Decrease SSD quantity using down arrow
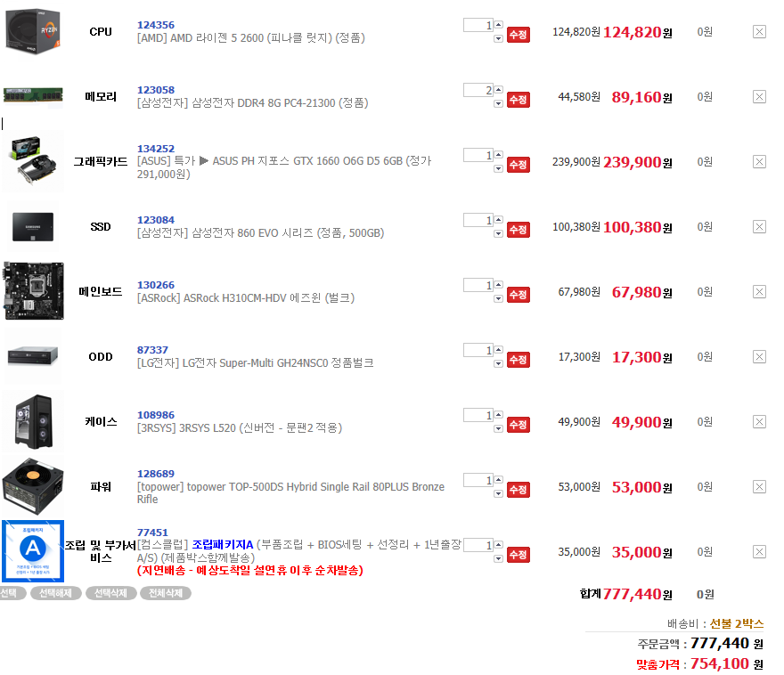The width and height of the screenshot is (784, 675). coord(499,234)
